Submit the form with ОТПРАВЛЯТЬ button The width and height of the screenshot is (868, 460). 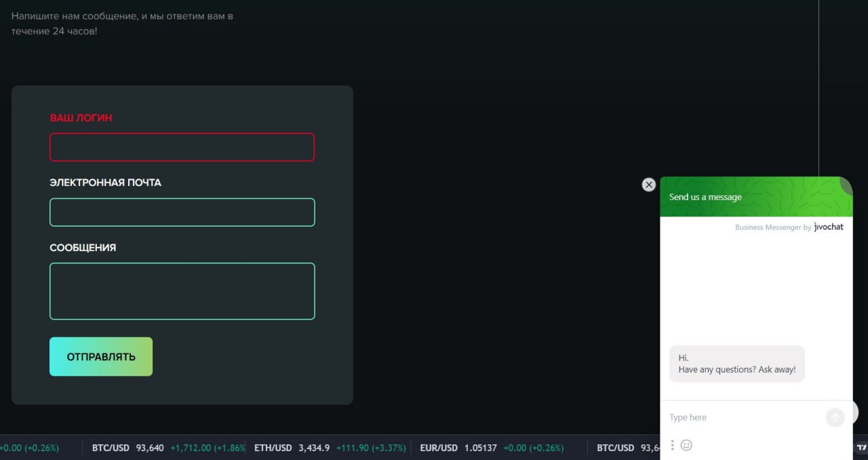pyautogui.click(x=101, y=357)
